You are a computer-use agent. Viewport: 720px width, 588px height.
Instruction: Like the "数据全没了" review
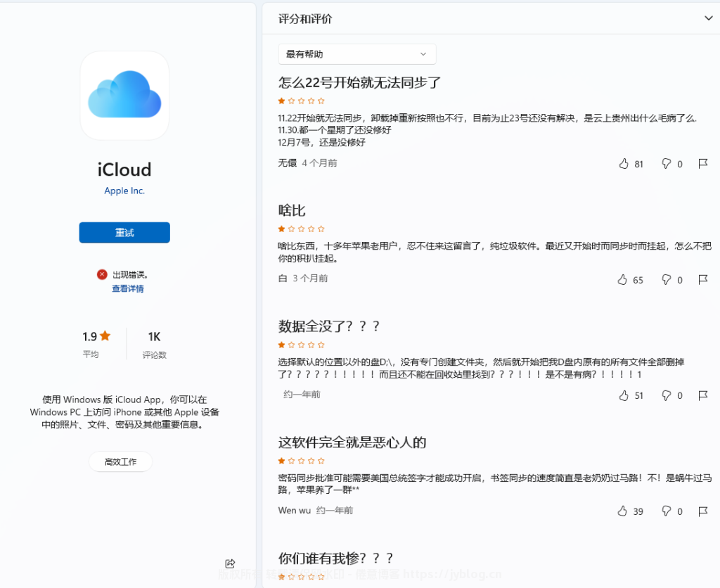[x=623, y=395]
